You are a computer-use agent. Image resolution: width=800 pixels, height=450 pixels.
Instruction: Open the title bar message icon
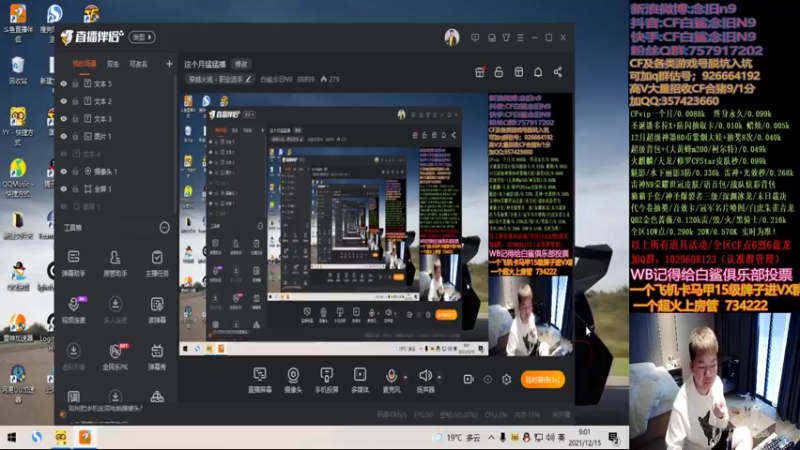pyautogui.click(x=475, y=38)
